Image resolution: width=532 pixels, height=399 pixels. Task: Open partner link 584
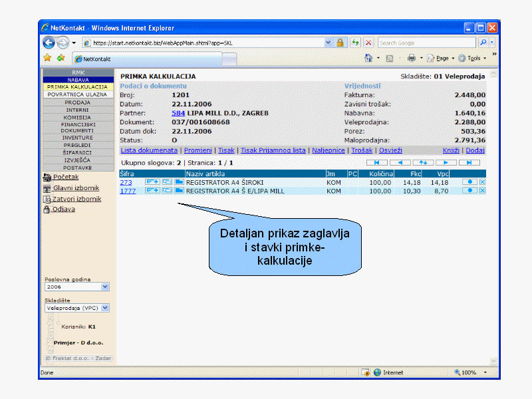(178, 113)
